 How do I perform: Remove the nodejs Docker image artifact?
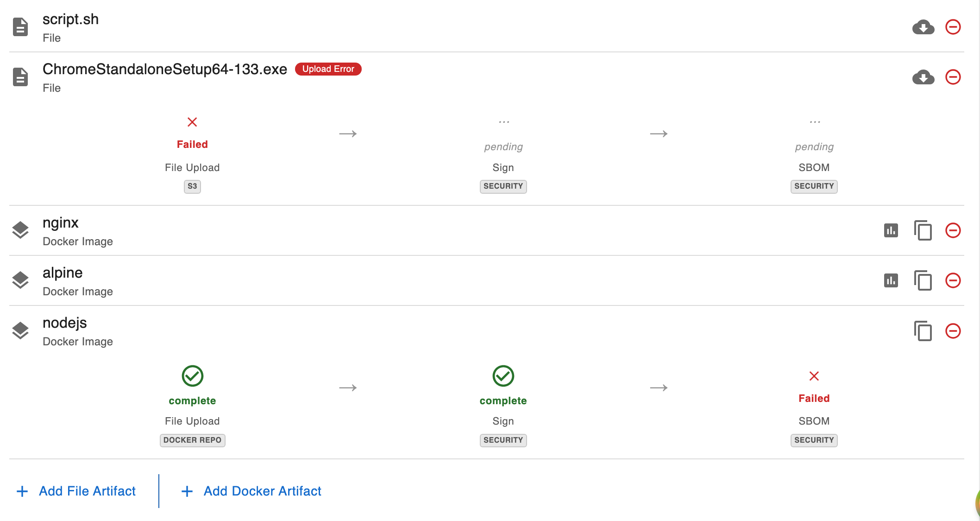(x=953, y=331)
